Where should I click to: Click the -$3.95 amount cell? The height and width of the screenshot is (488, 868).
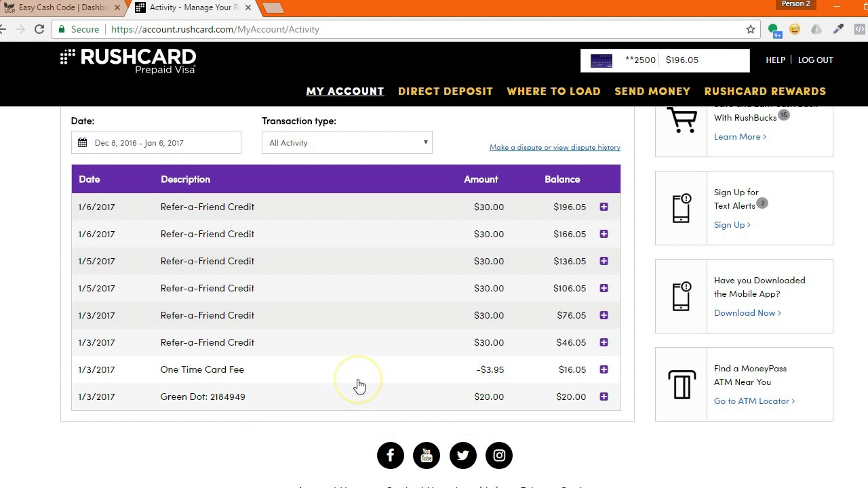490,369
